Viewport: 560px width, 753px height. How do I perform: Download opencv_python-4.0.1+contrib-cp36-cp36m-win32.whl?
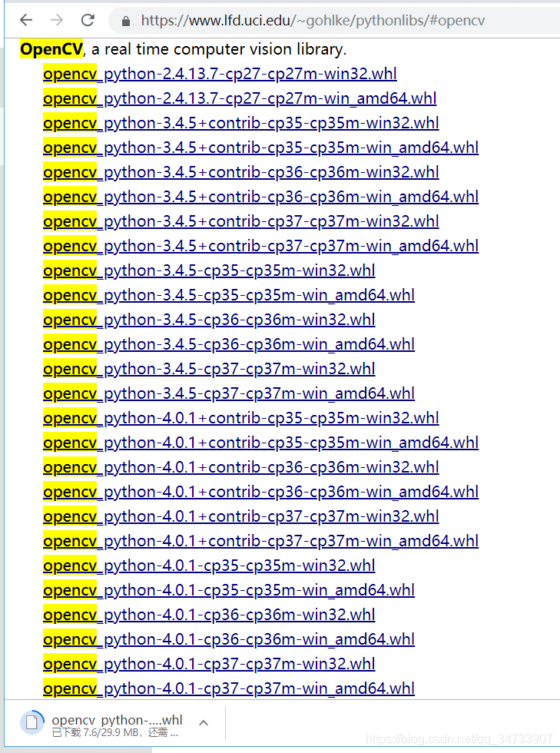click(241, 467)
